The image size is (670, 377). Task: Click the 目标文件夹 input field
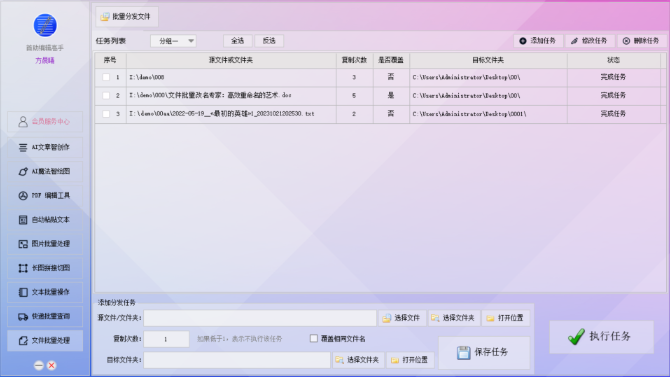[237, 360]
